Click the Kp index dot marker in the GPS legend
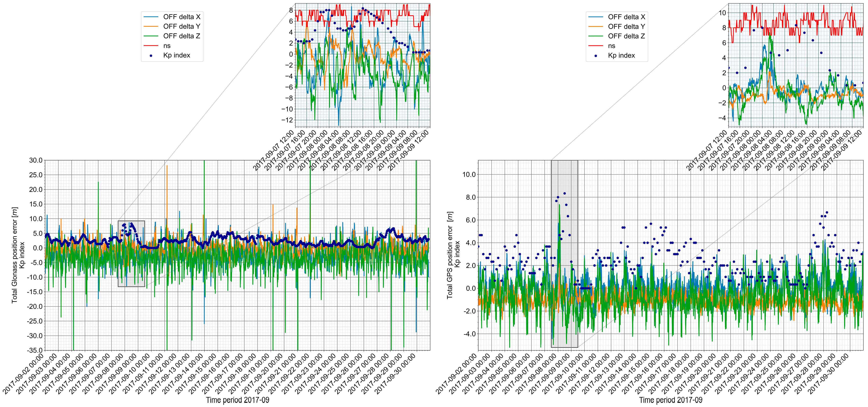 point(596,56)
